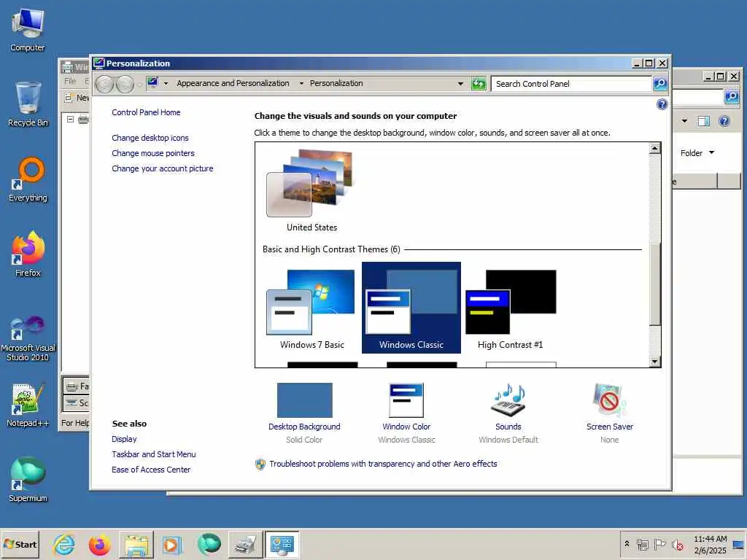Open Troubleshoot problems with transparency link

point(383,464)
